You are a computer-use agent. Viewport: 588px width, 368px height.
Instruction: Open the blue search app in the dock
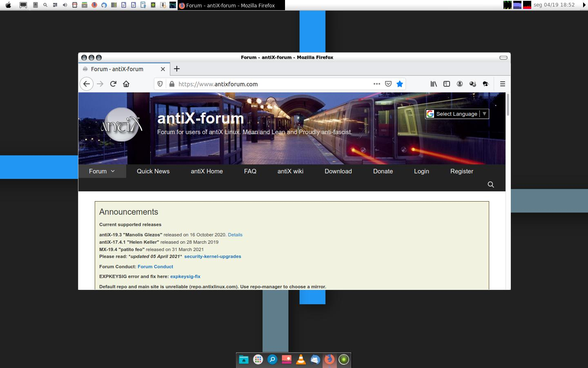pos(272,359)
